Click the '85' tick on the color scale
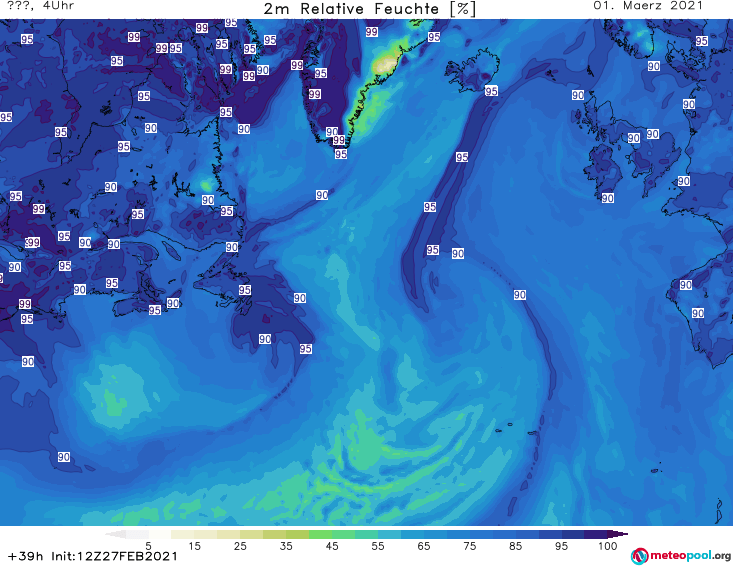Screen dimensions: 733x566 point(516,546)
